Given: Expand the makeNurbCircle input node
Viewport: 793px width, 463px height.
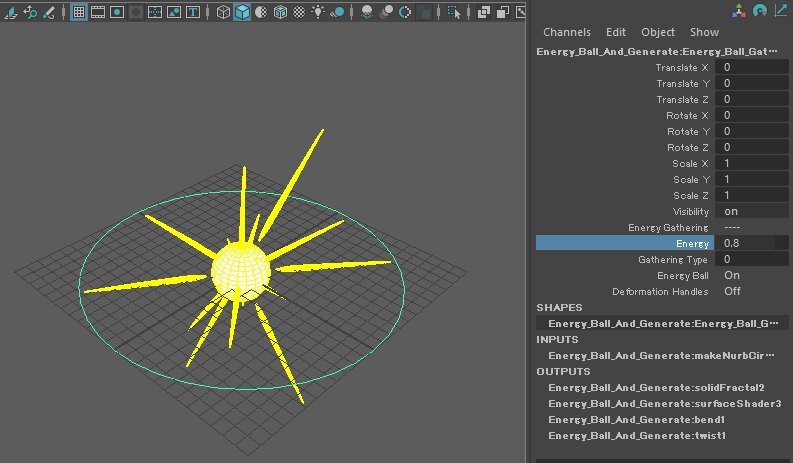Looking at the screenshot, I should coord(661,355).
